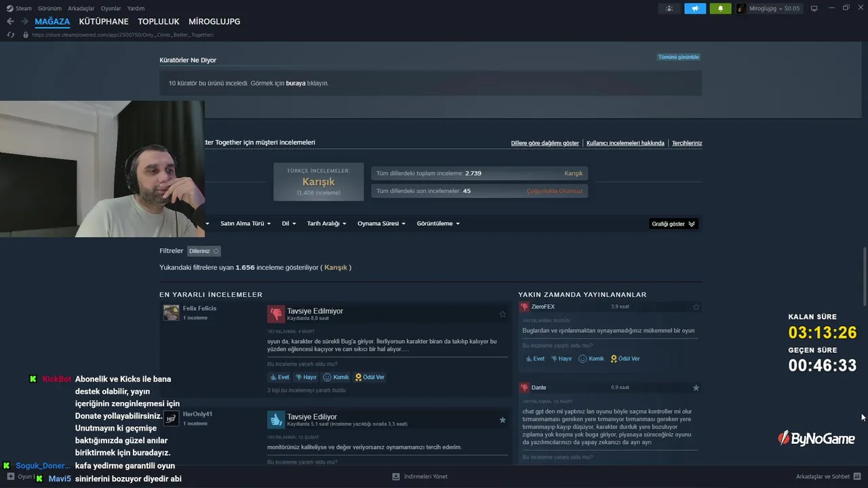Screen dimensions: 868x488
Task: Switch to the MAĞAZA tab
Action: tap(52, 22)
